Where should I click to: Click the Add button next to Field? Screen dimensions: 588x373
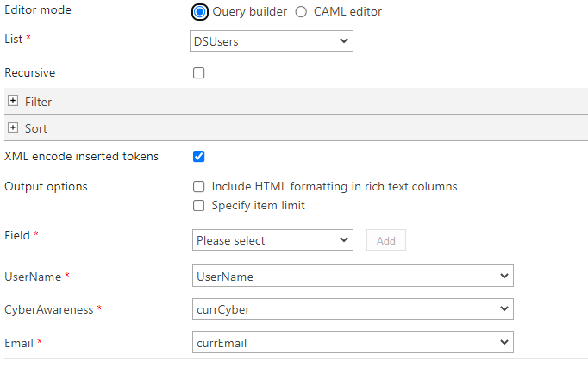pyautogui.click(x=386, y=240)
